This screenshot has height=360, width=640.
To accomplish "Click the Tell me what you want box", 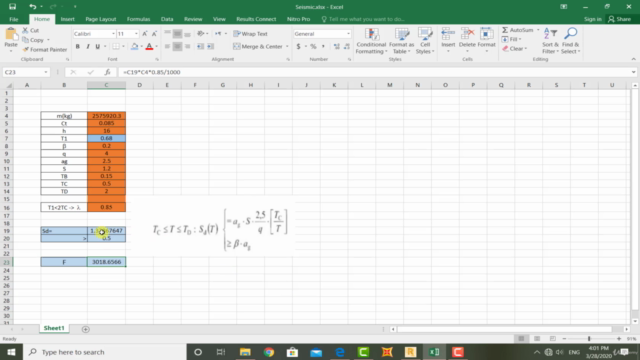I will pos(363,19).
